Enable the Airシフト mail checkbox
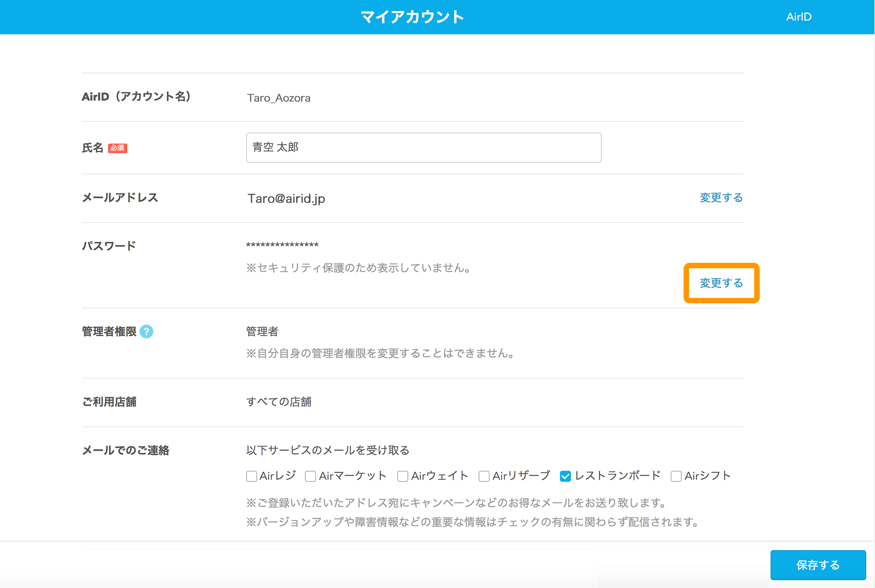 676,476
